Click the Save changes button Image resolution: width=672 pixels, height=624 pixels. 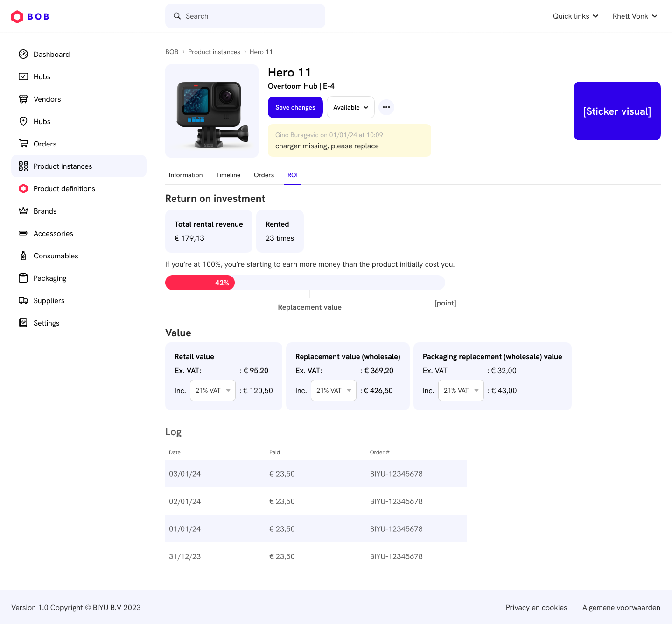click(295, 107)
